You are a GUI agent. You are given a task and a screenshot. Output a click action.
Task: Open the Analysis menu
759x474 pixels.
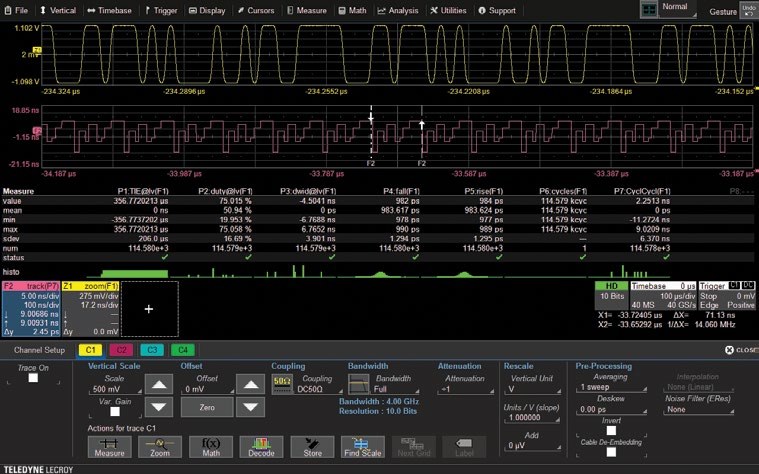398,10
